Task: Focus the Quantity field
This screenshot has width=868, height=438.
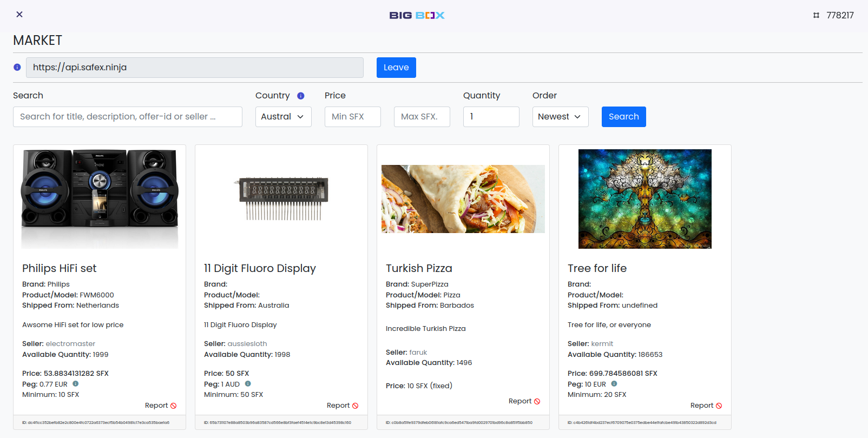Action: click(x=491, y=117)
